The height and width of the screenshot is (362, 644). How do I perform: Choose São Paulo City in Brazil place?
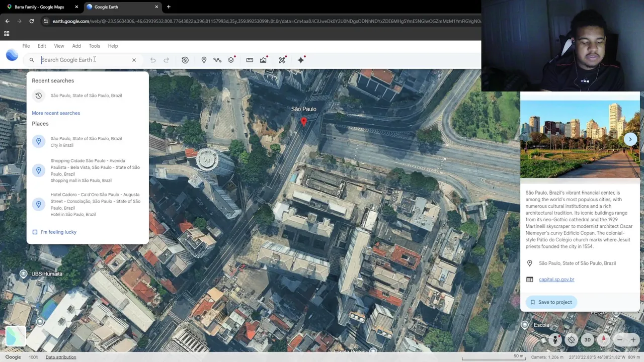[x=88, y=142]
